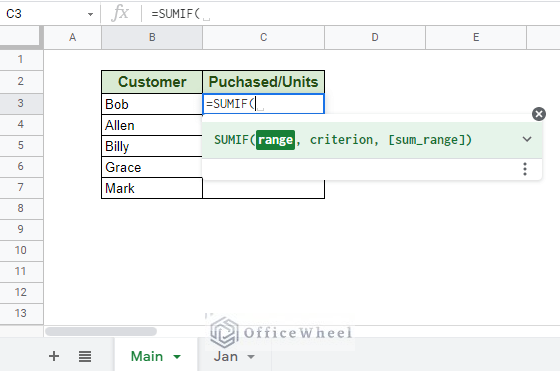Select column C header
560x371 pixels.
click(x=264, y=37)
